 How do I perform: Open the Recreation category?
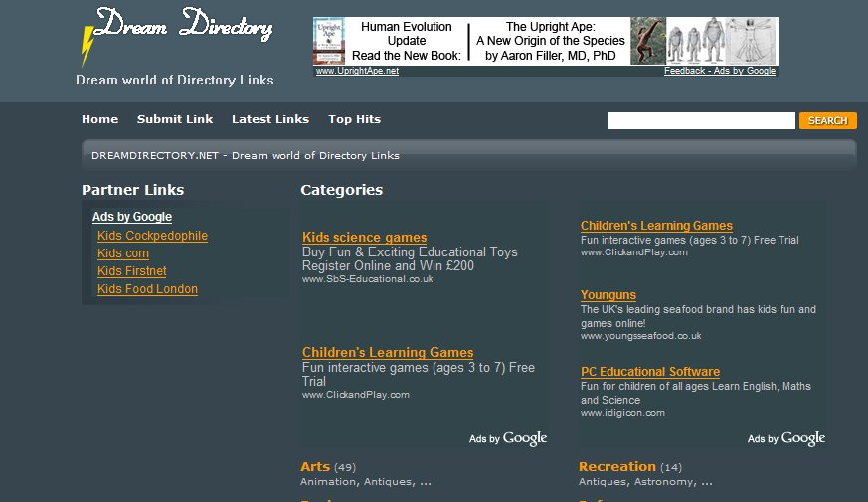tap(617, 466)
